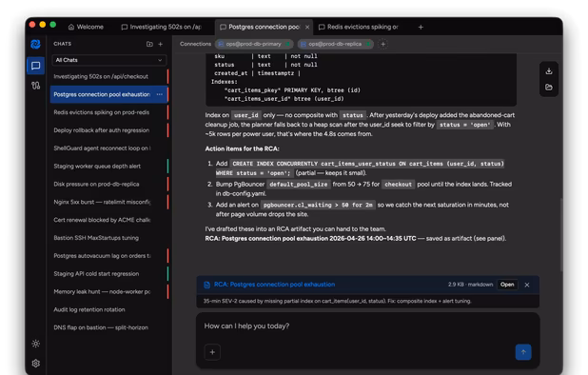Expand the All Chats dropdown
The width and height of the screenshot is (588, 375).
109,60
